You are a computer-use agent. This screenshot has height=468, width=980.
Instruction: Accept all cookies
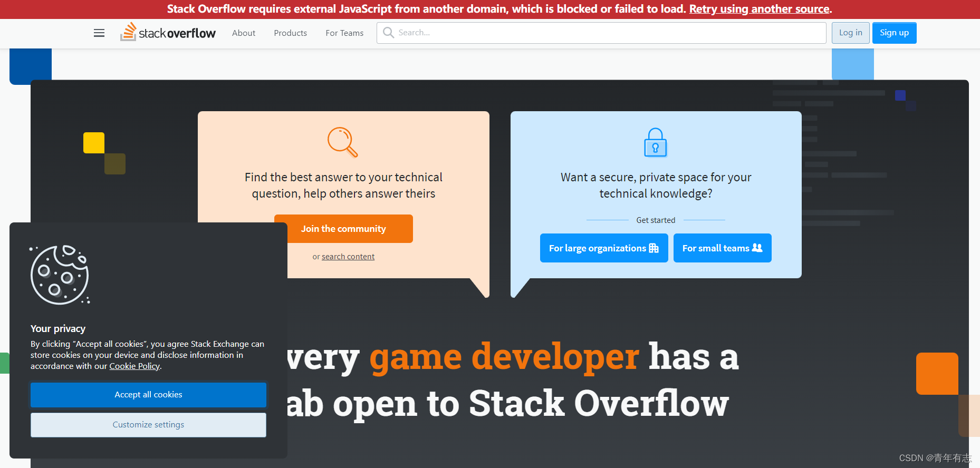click(148, 395)
